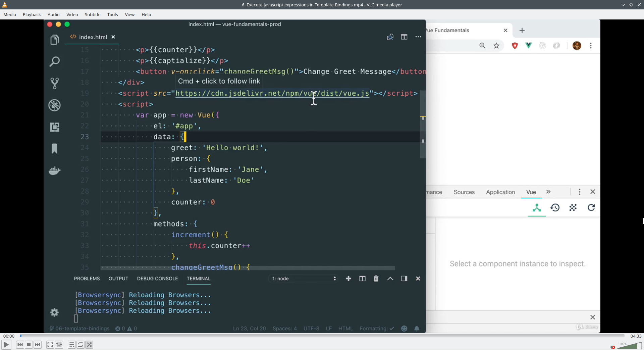Open the Docker whale icon in activity bar

[54, 170]
